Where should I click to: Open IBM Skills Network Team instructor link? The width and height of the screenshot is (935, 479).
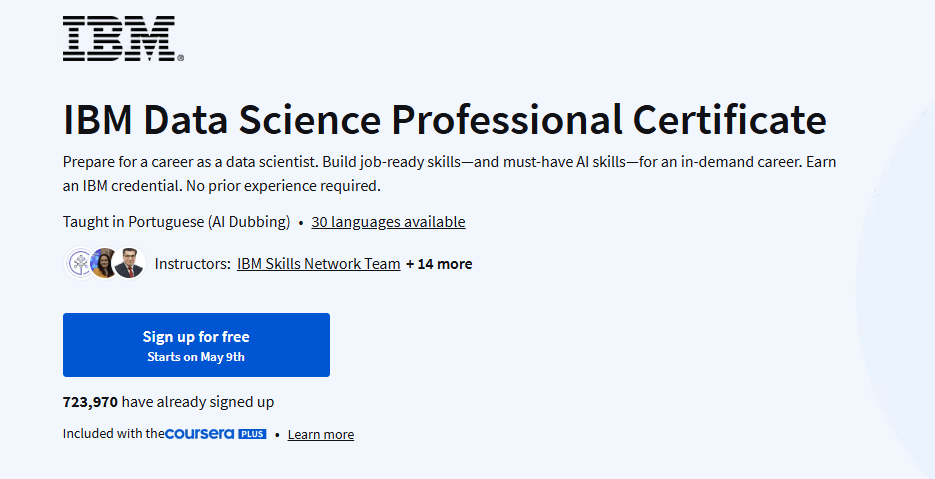coord(318,264)
